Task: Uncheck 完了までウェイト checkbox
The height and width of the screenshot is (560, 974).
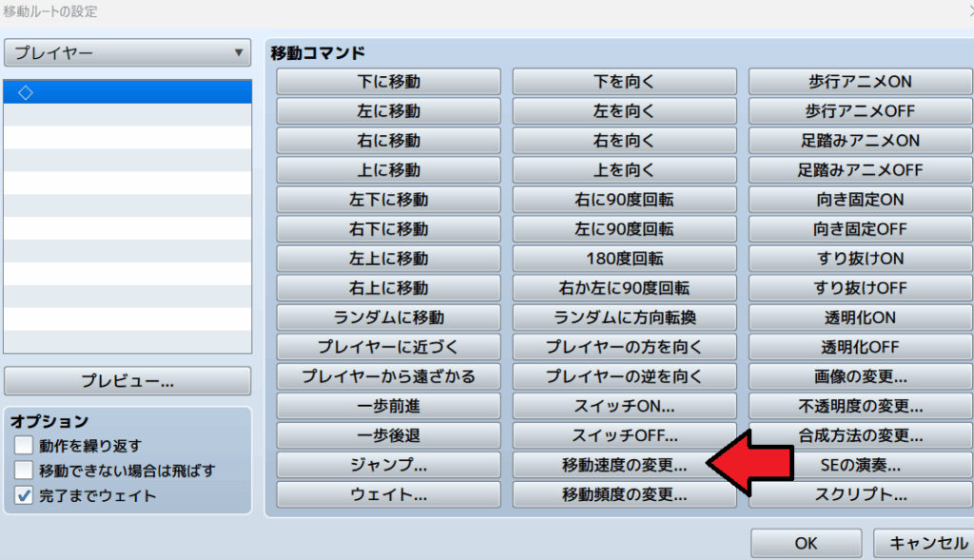Action: pos(24,495)
